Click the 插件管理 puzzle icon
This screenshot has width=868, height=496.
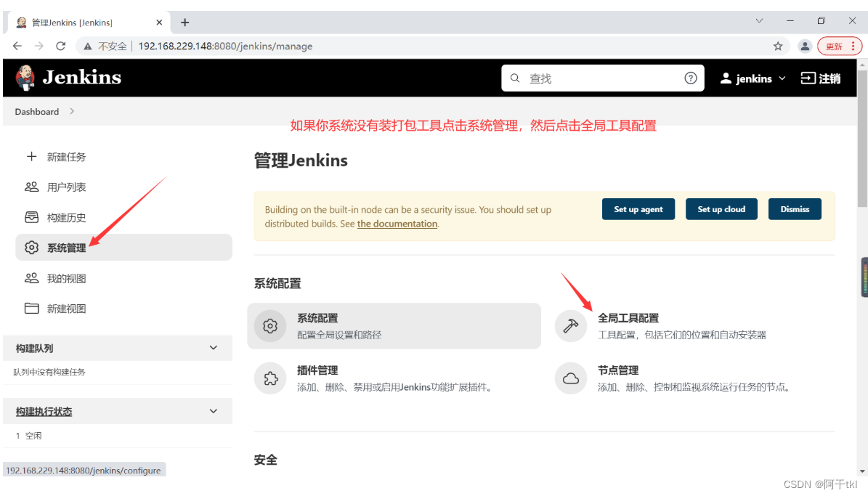pyautogui.click(x=270, y=378)
